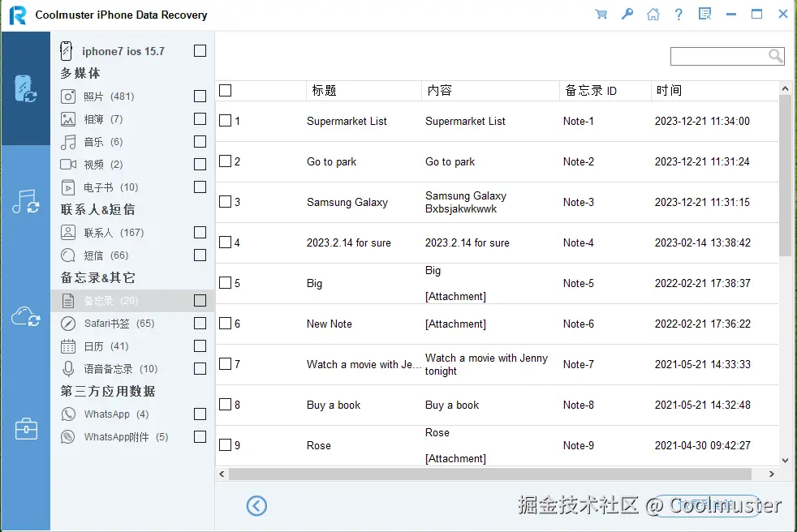Open the feedback list icon
797x532 pixels.
(x=704, y=15)
